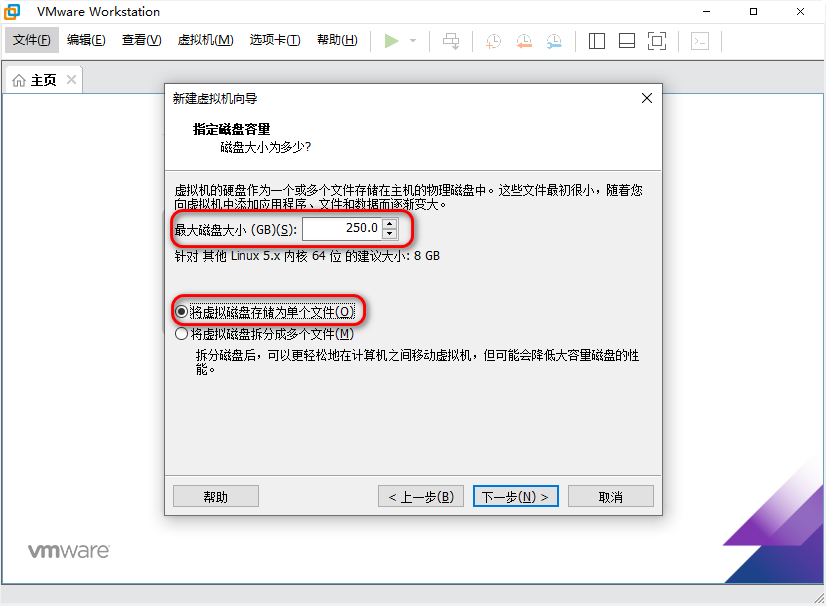Enter full screen mode icon
Image resolution: width=826 pixels, height=606 pixels.
coord(657,41)
